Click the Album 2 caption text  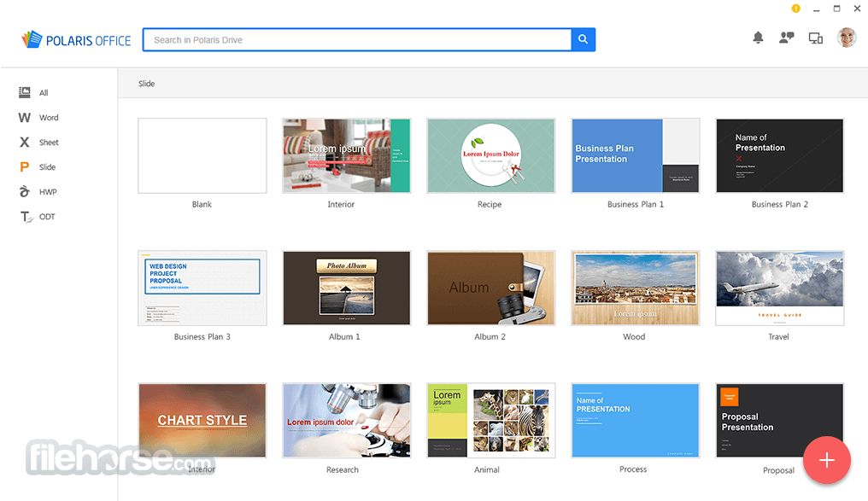490,336
